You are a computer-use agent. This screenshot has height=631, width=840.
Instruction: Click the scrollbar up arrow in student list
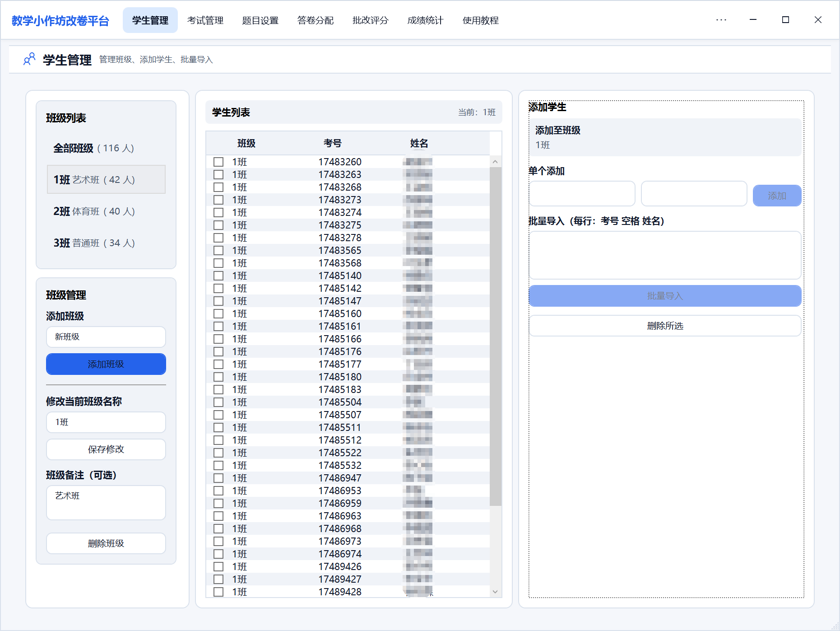pos(495,162)
